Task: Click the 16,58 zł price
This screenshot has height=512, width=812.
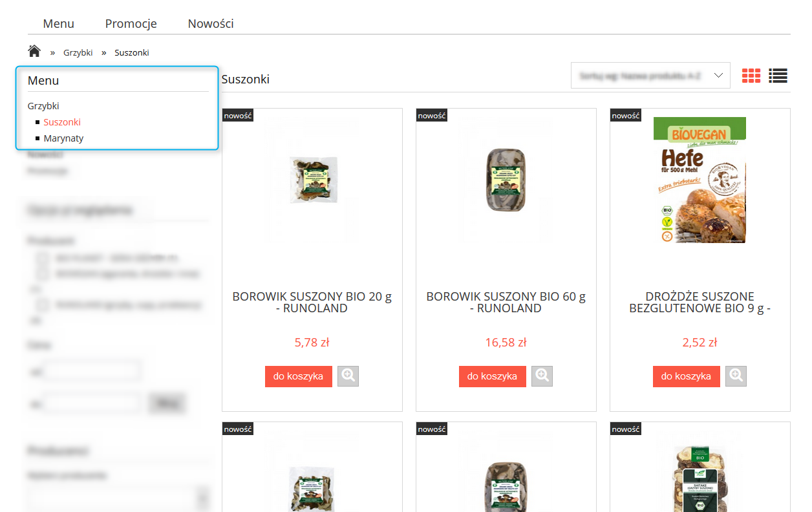Action: pos(506,343)
